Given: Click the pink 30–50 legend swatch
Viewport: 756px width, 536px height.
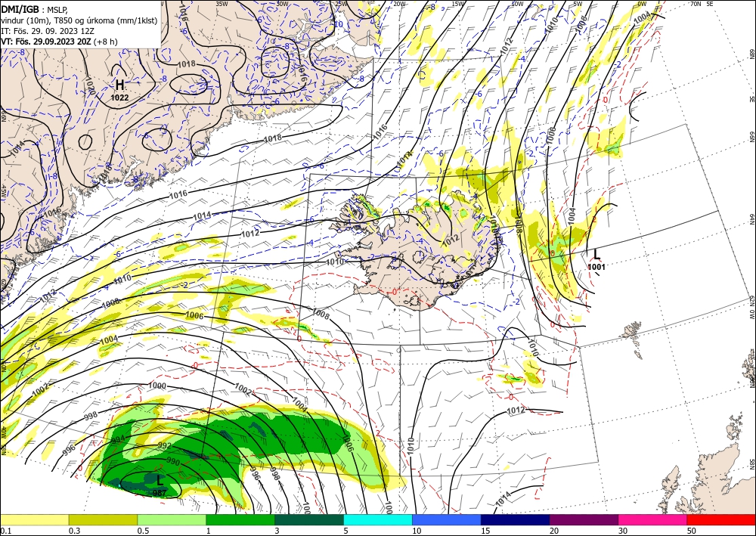Looking at the screenshot, I should click(653, 520).
